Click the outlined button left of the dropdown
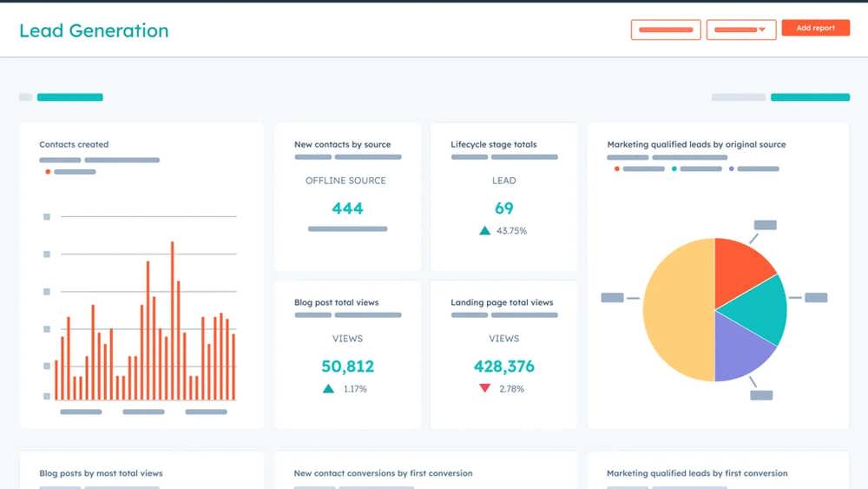The width and height of the screenshot is (868, 489). tap(666, 30)
